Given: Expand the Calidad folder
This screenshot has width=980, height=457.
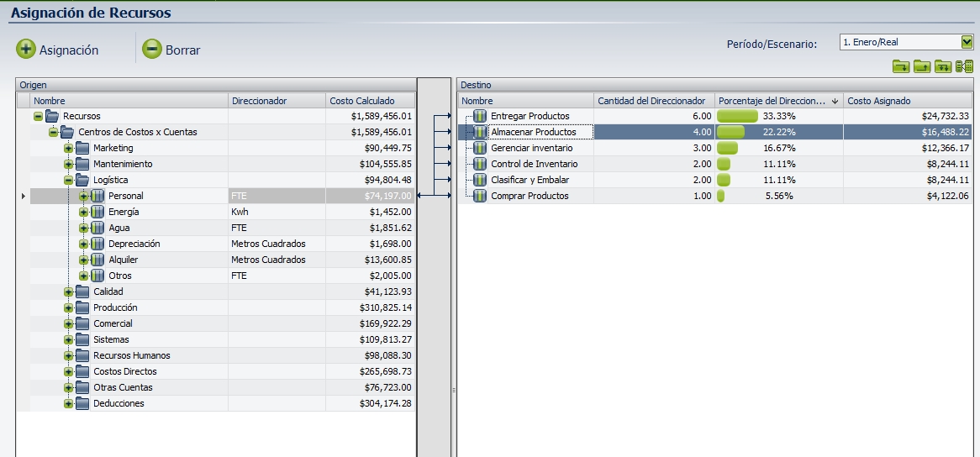Looking at the screenshot, I should click(68, 292).
